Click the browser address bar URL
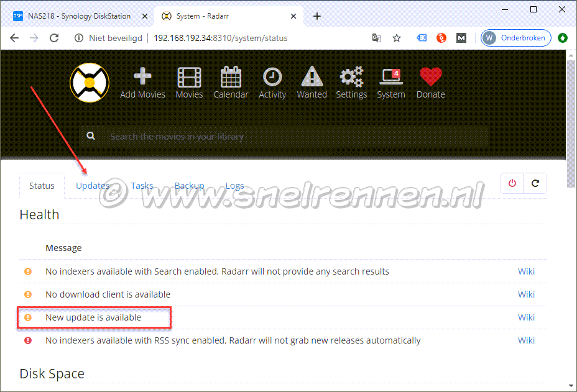The image size is (577, 392). 221,38
